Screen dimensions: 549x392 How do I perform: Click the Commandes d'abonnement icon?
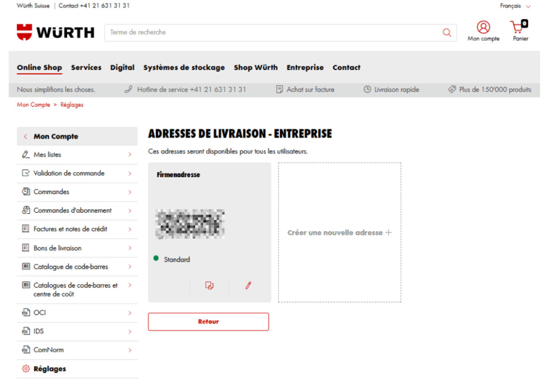coord(26,210)
